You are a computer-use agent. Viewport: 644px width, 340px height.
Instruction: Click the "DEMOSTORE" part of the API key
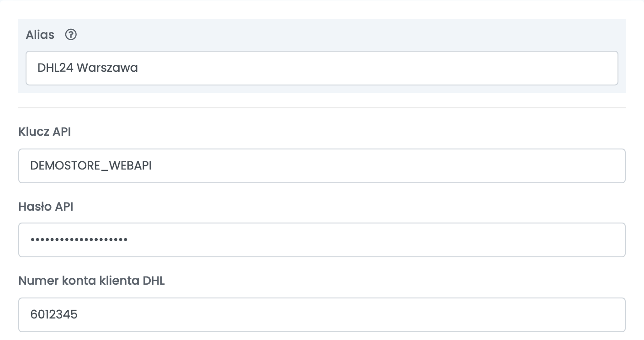coord(65,165)
